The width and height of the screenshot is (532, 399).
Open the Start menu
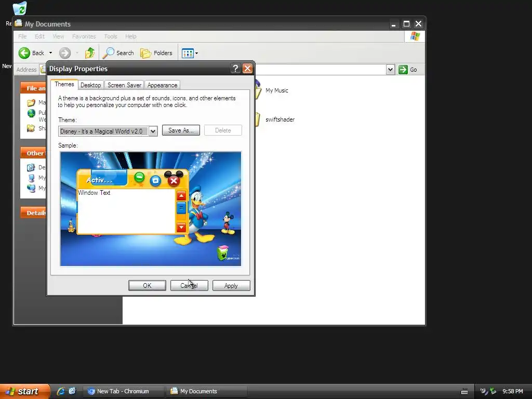[x=25, y=391]
